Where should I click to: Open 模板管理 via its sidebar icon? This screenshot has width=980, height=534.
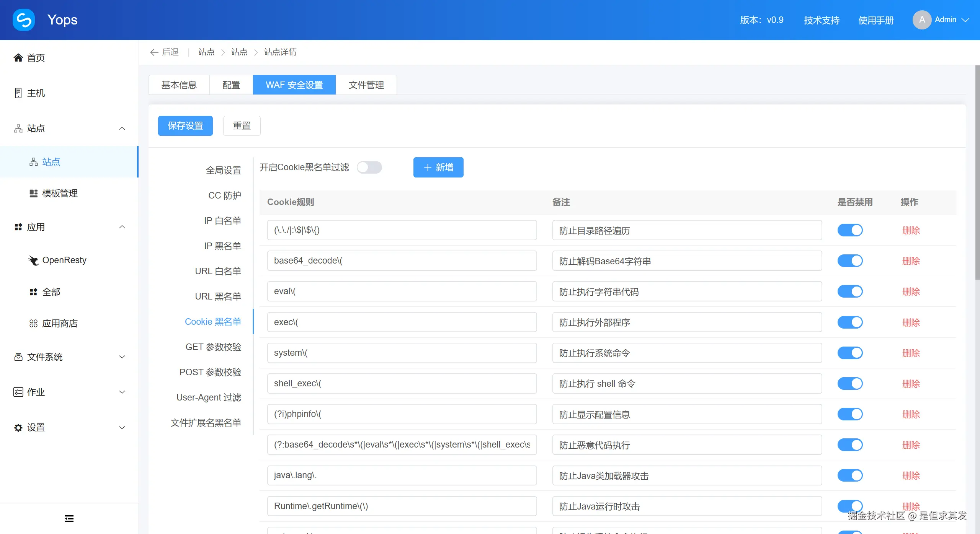[x=34, y=193]
